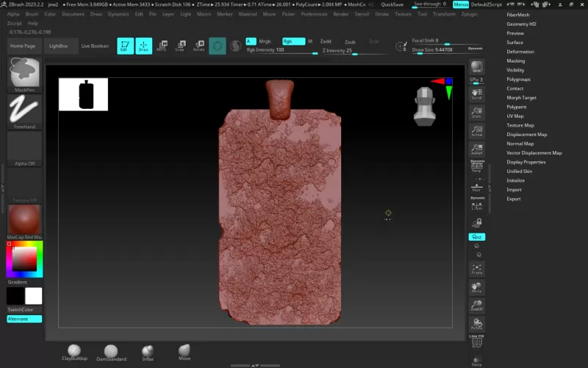Open the LightBox browser
Viewport: 588px width, 368px height.
click(x=58, y=46)
